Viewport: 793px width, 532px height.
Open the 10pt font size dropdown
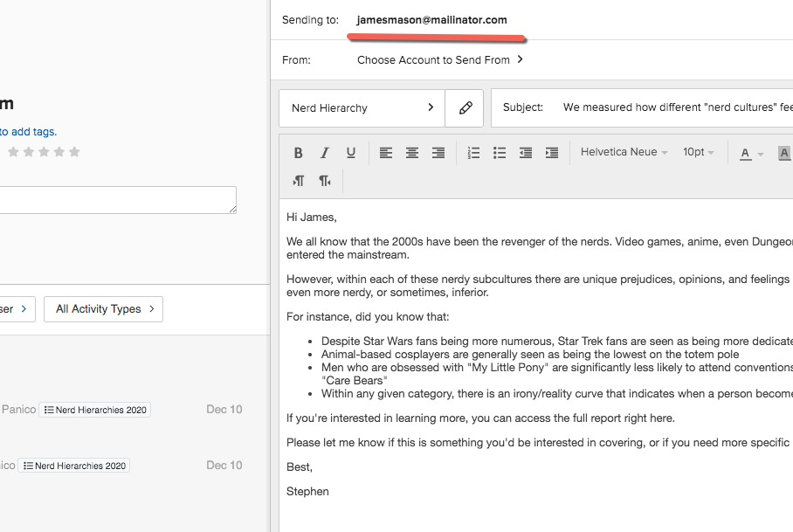[x=698, y=153]
